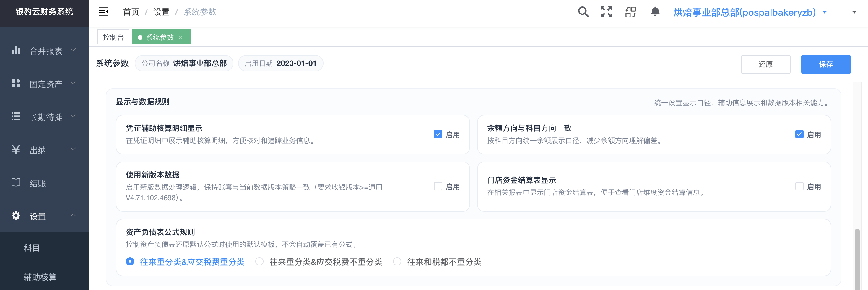The image size is (868, 290).
Task: Click the yen icon for 出纳
Action: point(16,149)
